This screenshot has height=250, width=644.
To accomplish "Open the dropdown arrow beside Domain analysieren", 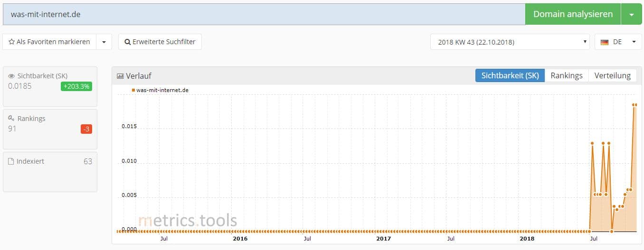I will click(x=631, y=14).
